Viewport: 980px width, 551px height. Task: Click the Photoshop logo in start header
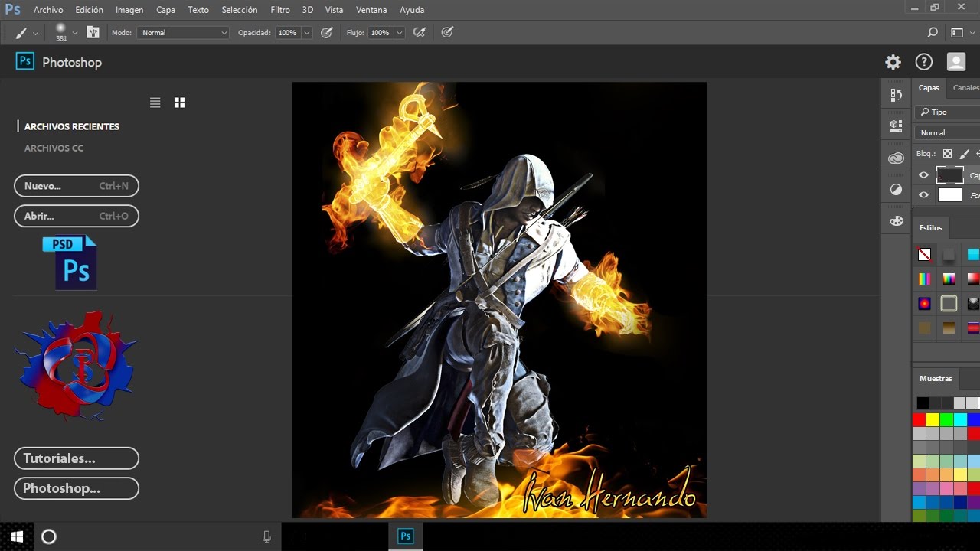coord(25,62)
